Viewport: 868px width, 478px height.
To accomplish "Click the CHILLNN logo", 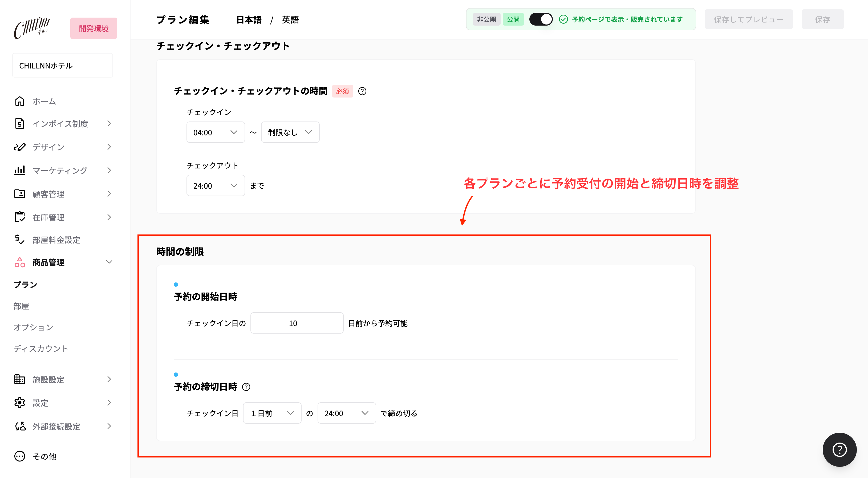I will (x=32, y=28).
